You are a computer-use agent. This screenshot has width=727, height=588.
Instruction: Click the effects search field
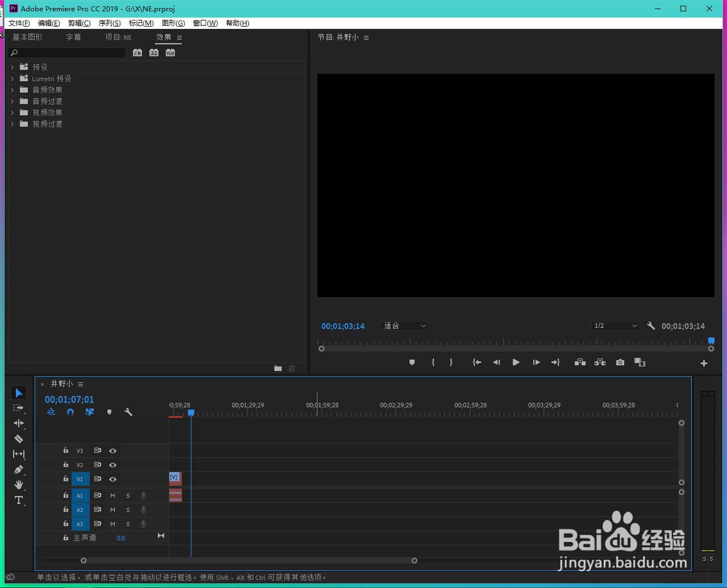68,53
